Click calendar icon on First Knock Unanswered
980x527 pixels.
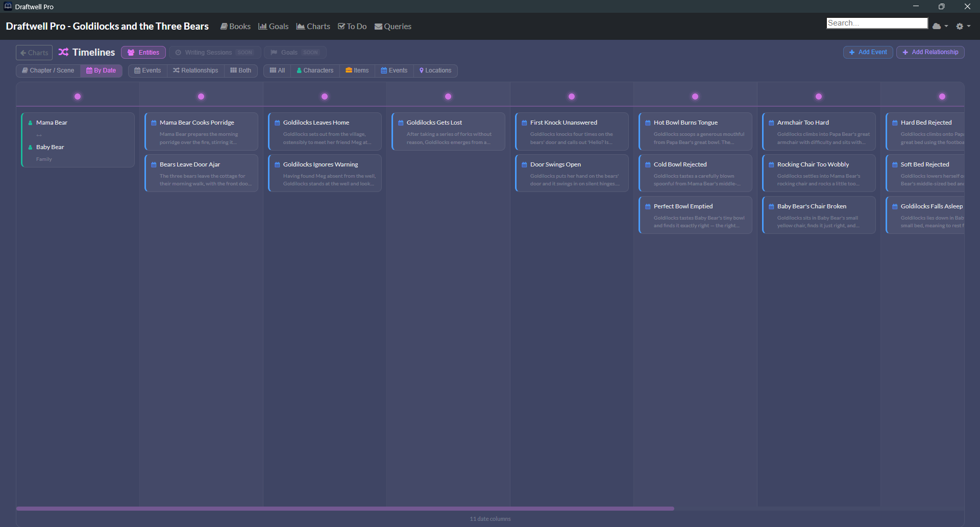pos(524,123)
